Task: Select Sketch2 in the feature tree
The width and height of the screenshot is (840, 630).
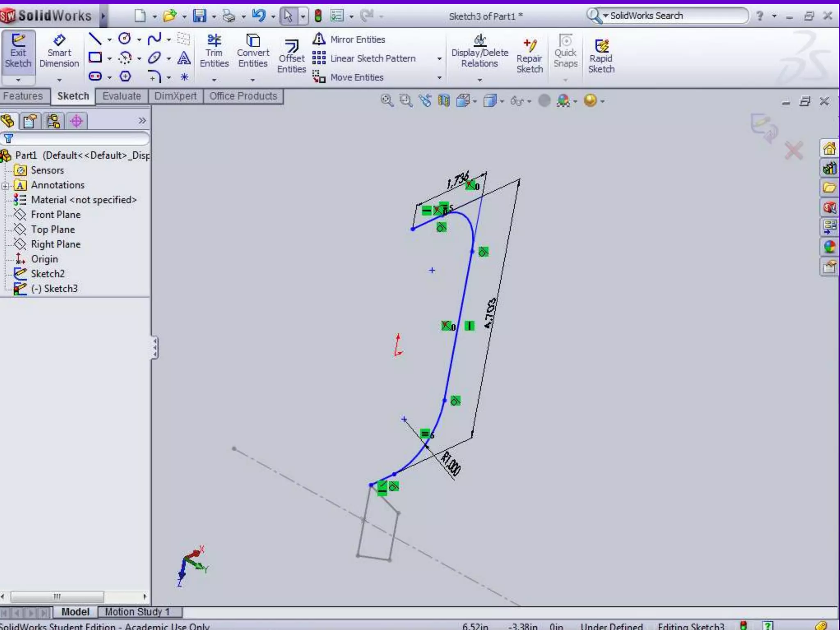Action: point(48,274)
